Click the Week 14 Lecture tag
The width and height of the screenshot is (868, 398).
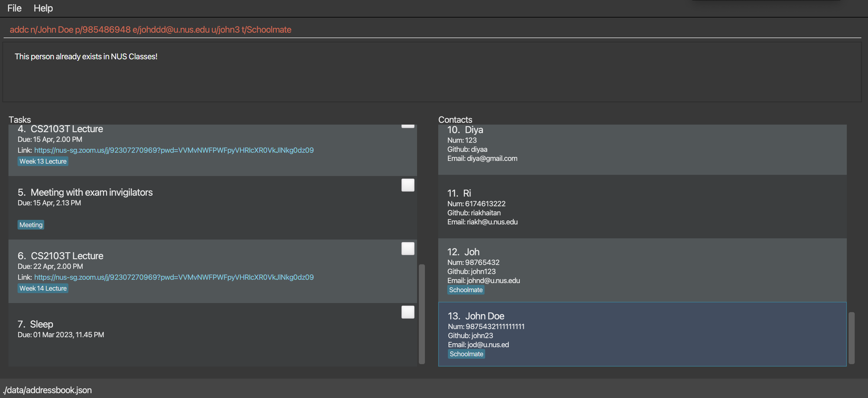43,288
